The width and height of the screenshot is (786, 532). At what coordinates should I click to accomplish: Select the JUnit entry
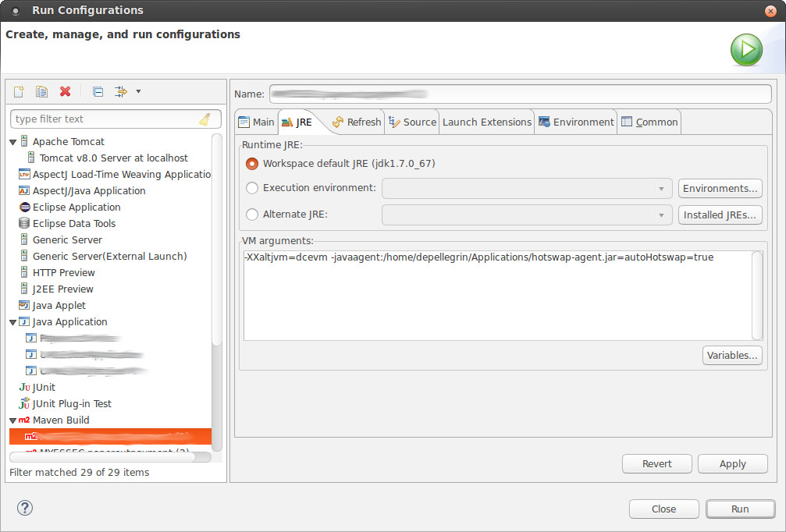(x=44, y=387)
